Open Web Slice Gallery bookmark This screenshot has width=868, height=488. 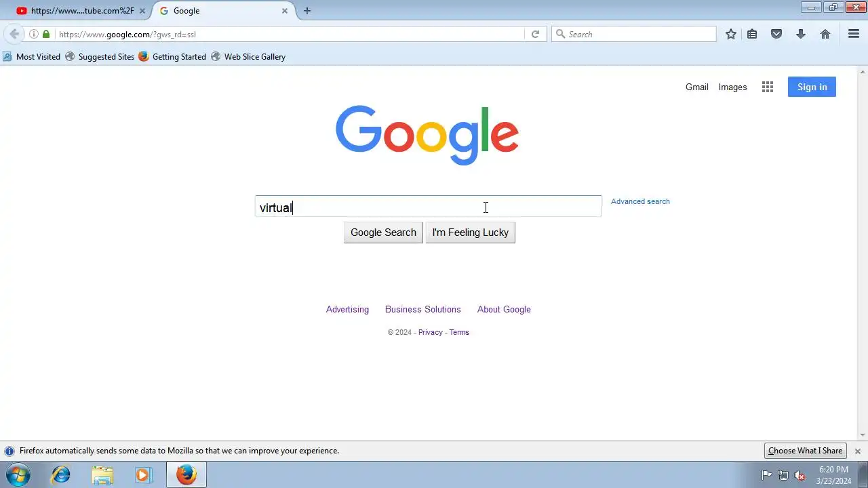tap(248, 57)
